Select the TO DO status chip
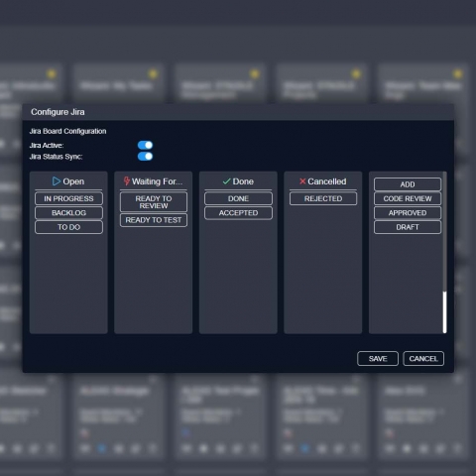 tap(68, 227)
